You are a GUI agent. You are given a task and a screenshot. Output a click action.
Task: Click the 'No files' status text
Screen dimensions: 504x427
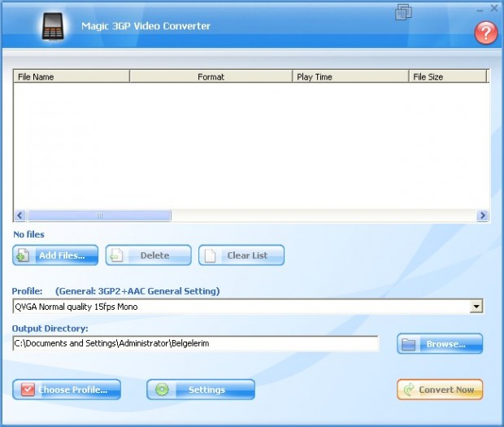click(29, 234)
